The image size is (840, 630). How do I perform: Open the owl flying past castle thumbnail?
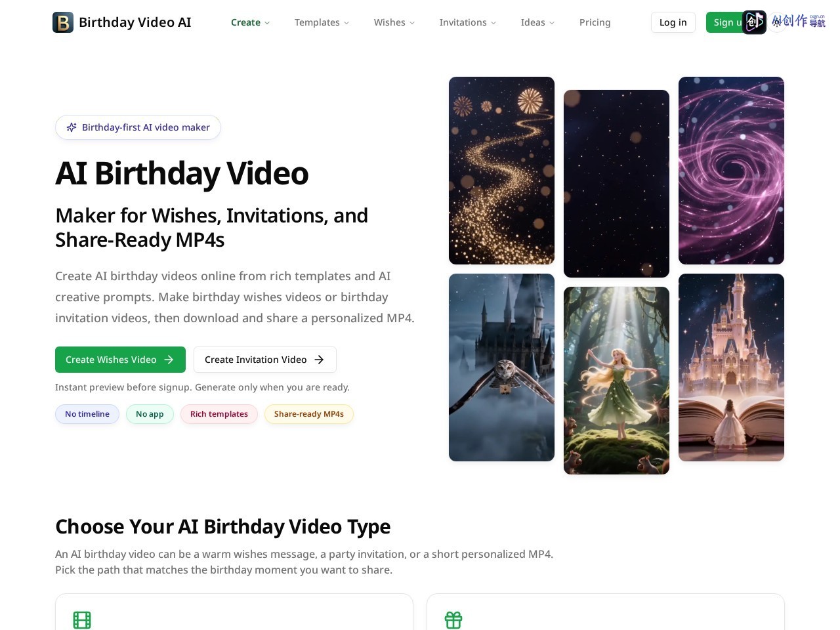[501, 367]
